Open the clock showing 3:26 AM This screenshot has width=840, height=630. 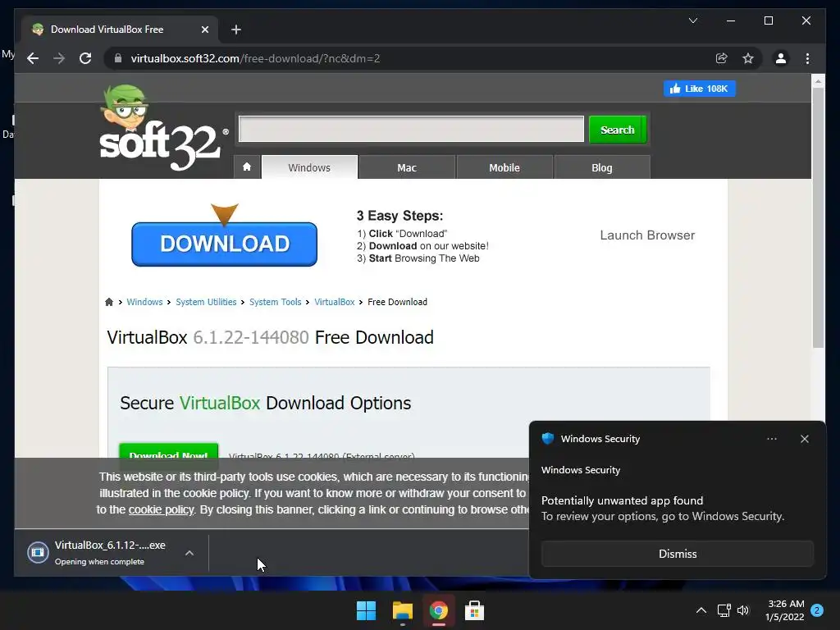point(785,610)
